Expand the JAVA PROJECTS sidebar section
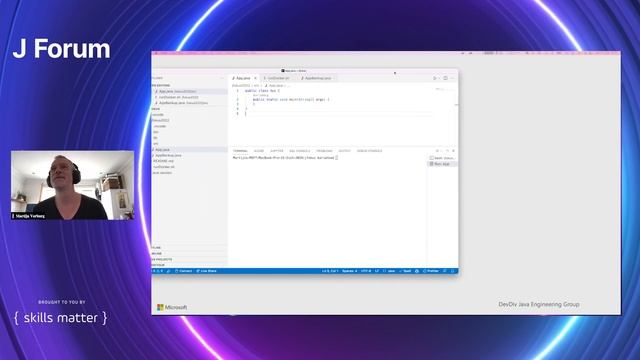Screen dimensions: 640x360 coord(189,259)
